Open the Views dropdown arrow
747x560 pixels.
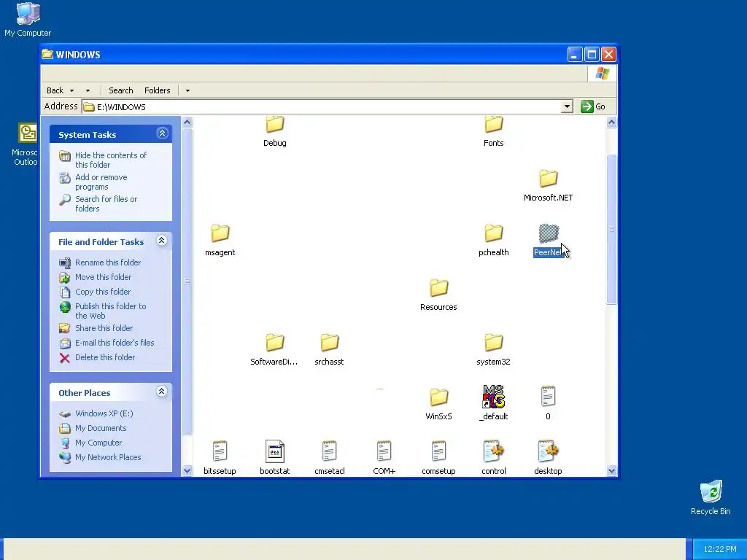click(x=187, y=90)
